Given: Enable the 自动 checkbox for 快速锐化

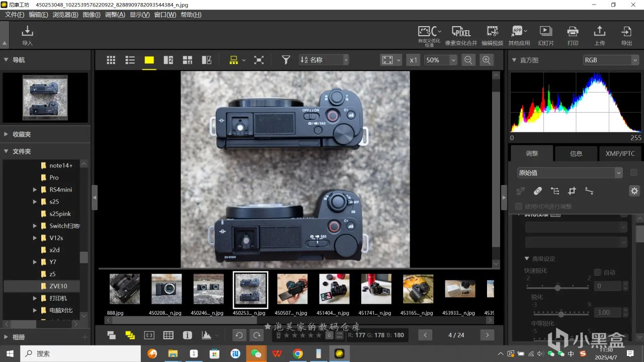Looking at the screenshot, I should pos(598,272).
